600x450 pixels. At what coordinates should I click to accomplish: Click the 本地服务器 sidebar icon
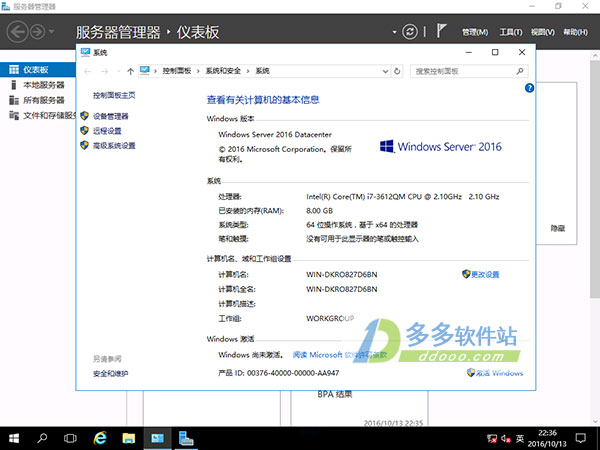14,85
